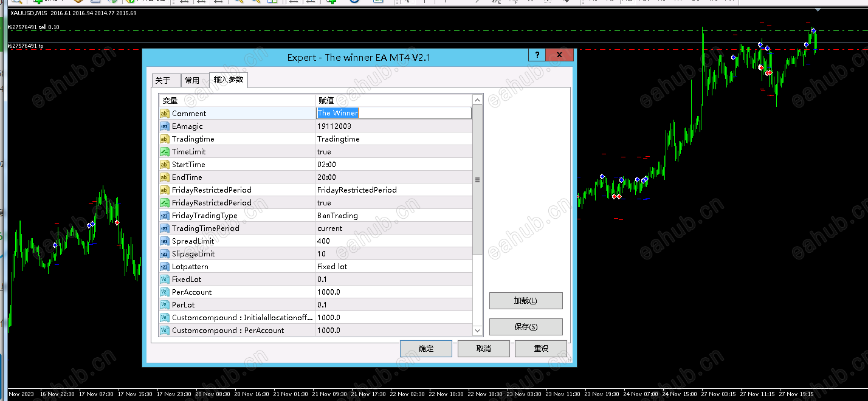
Task: Confirm with the 确定 button
Action: (426, 349)
